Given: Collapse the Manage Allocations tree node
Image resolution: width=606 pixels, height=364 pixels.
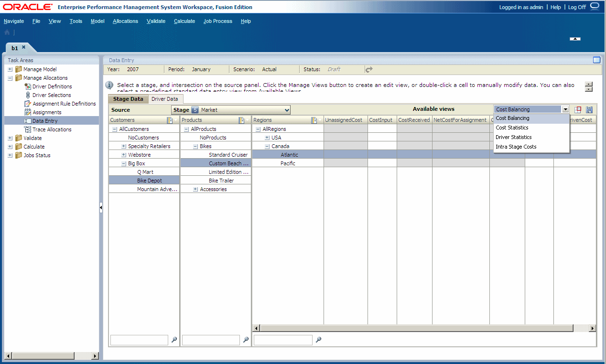Looking at the screenshot, I should 10,78.
